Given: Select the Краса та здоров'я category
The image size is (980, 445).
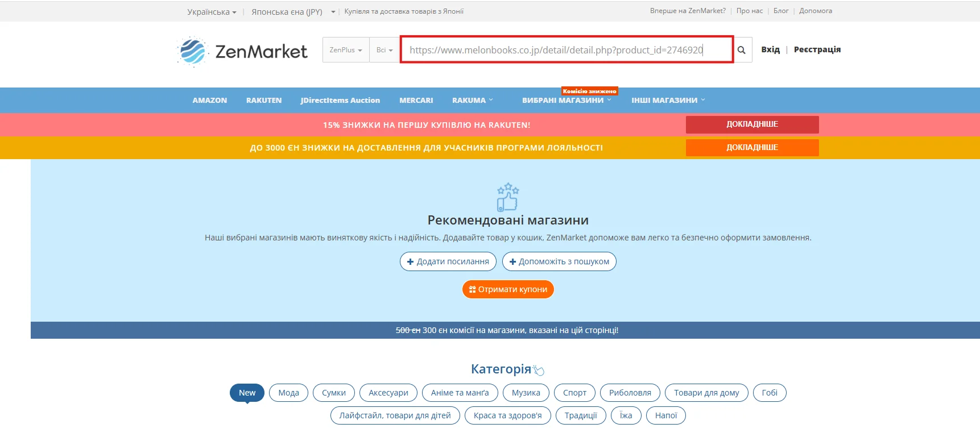Looking at the screenshot, I should tap(508, 415).
